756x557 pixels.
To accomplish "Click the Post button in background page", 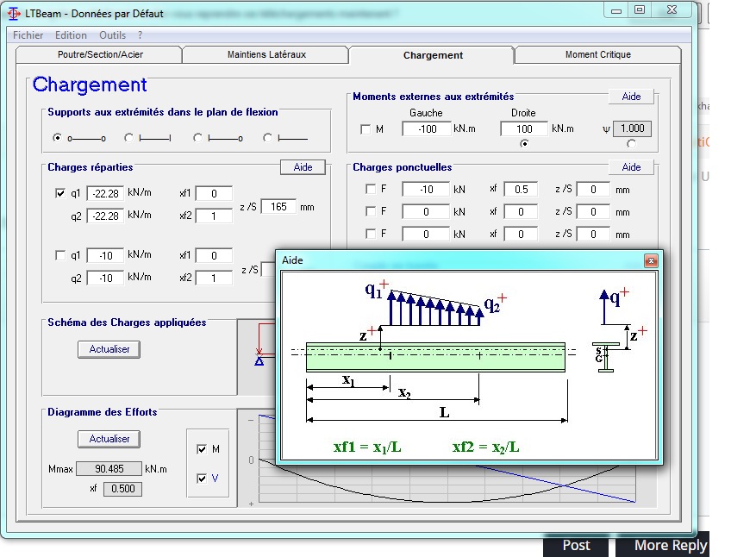I will pyautogui.click(x=576, y=546).
